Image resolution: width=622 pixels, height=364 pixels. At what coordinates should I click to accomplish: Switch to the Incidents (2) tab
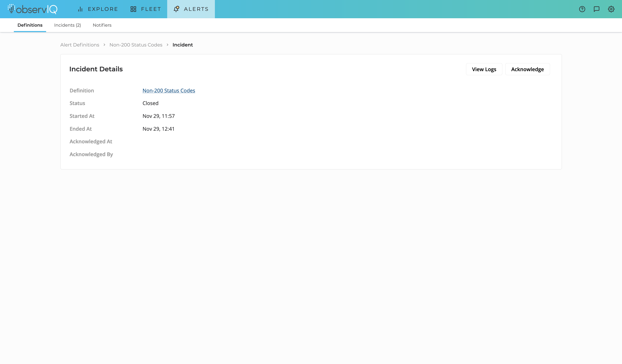[x=67, y=25]
